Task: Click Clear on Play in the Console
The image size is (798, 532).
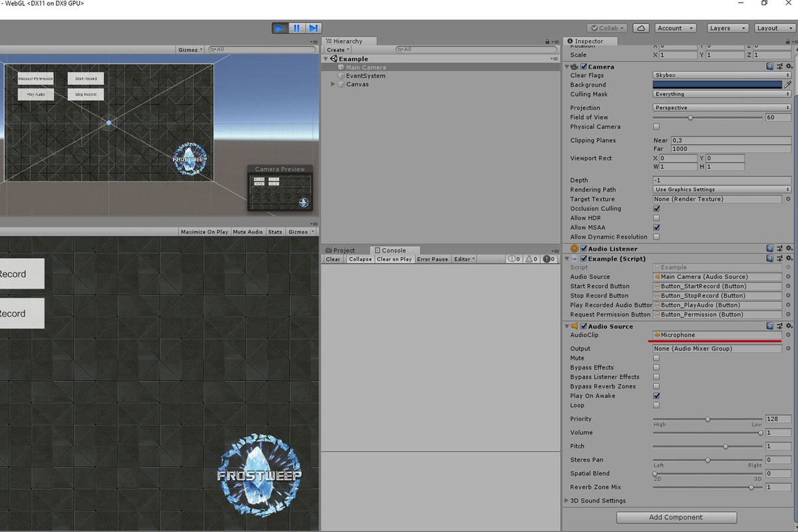Action: [x=394, y=259]
